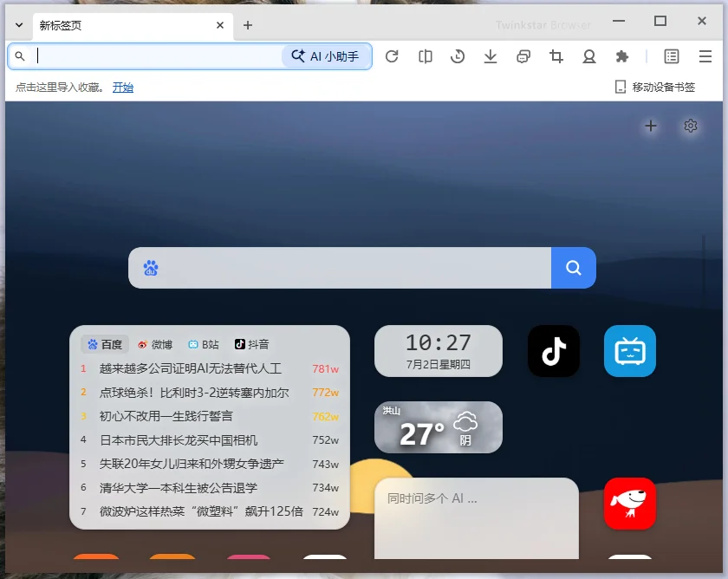Image resolution: width=728 pixels, height=579 pixels.
Task: Click the 同时问多个 AI input box
Action: click(477, 518)
